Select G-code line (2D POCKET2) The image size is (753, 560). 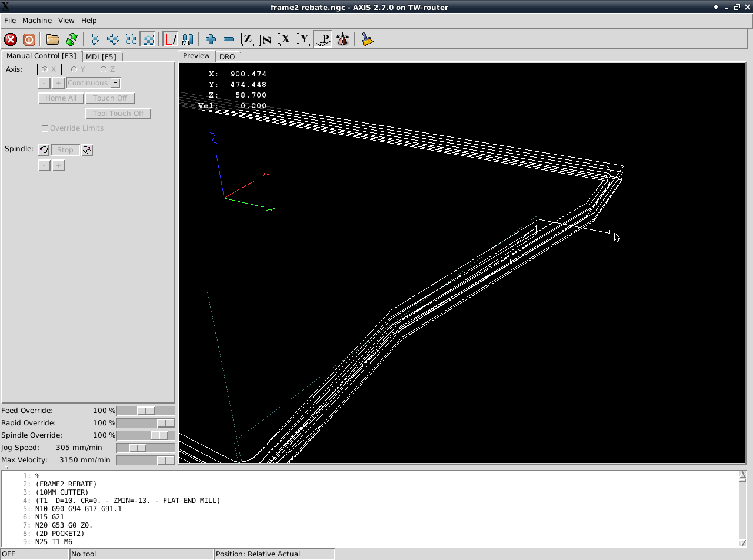point(59,534)
